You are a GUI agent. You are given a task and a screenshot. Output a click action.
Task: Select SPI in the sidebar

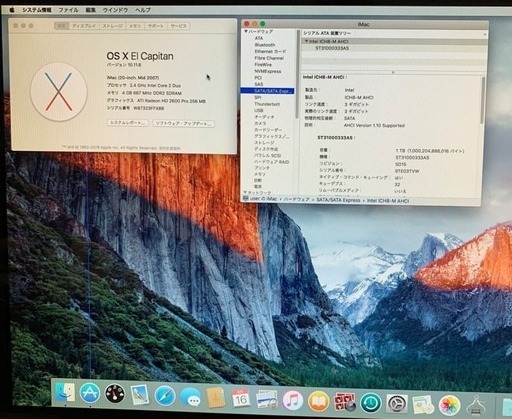click(258, 97)
